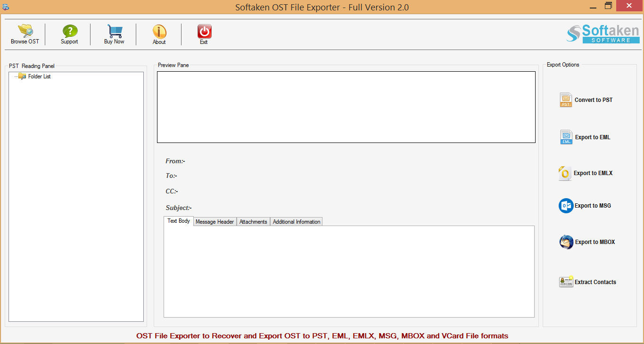Open the About info icon
This screenshot has height=344, width=644.
[159, 32]
